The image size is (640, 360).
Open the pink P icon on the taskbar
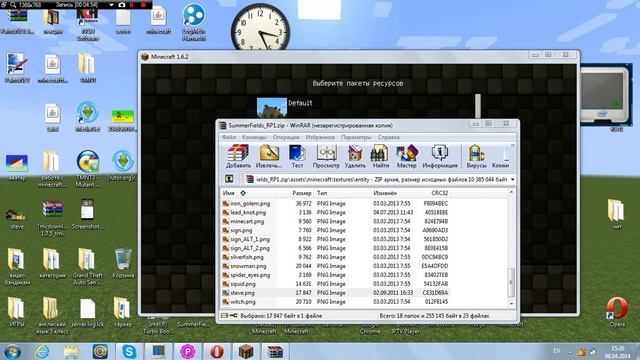(187, 351)
